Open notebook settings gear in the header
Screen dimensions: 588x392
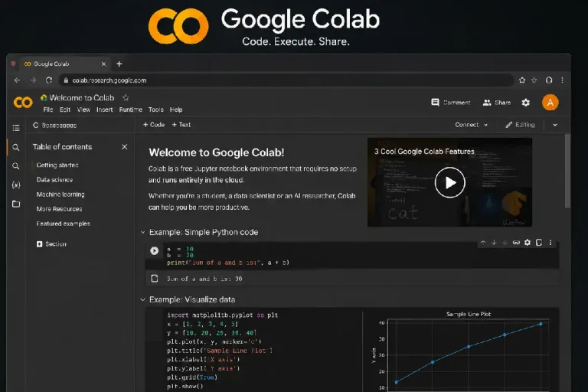pyautogui.click(x=526, y=103)
